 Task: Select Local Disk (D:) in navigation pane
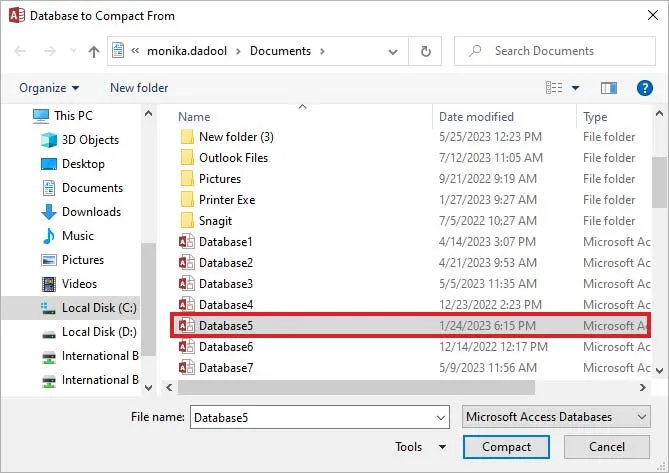[98, 332]
